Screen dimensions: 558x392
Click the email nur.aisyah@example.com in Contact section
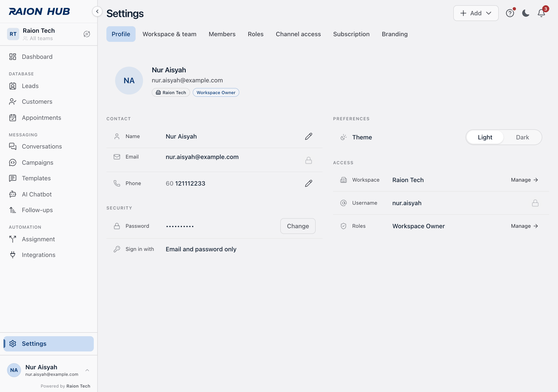[x=202, y=157]
